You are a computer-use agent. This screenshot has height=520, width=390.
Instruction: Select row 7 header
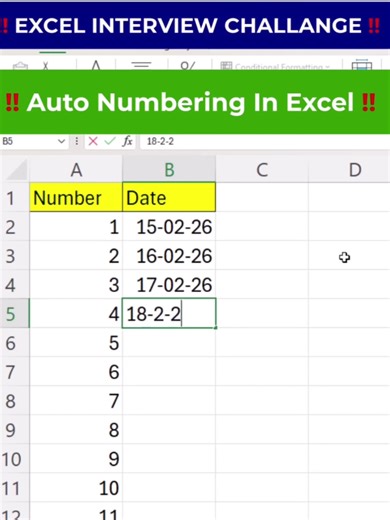[x=15, y=371]
